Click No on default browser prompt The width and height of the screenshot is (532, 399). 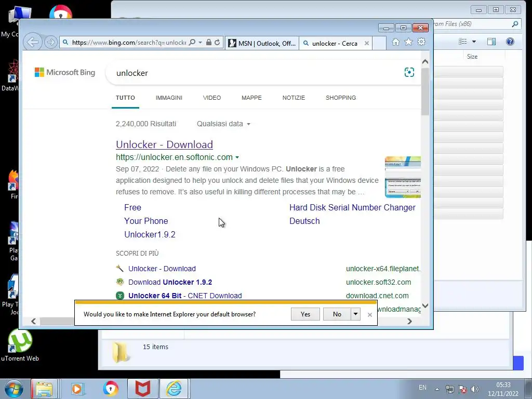[x=337, y=314]
